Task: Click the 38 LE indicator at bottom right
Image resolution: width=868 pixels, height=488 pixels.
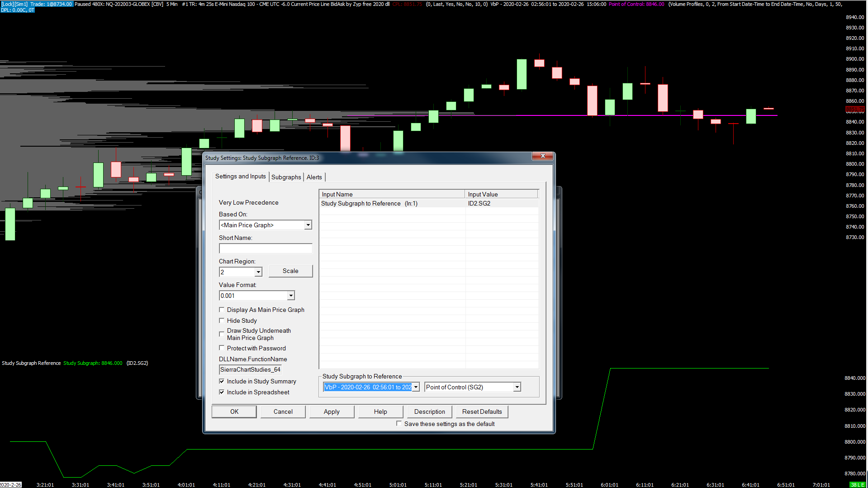Action: (857, 485)
